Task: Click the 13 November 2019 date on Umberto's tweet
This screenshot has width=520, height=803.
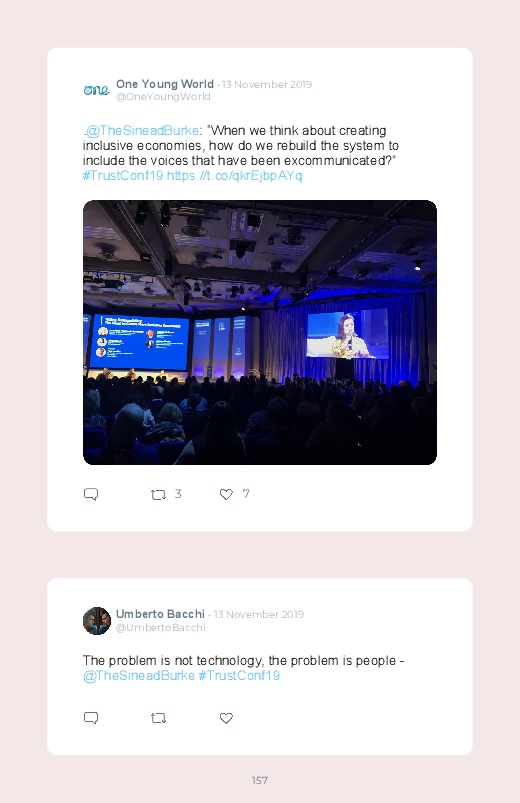Action: coord(259,615)
